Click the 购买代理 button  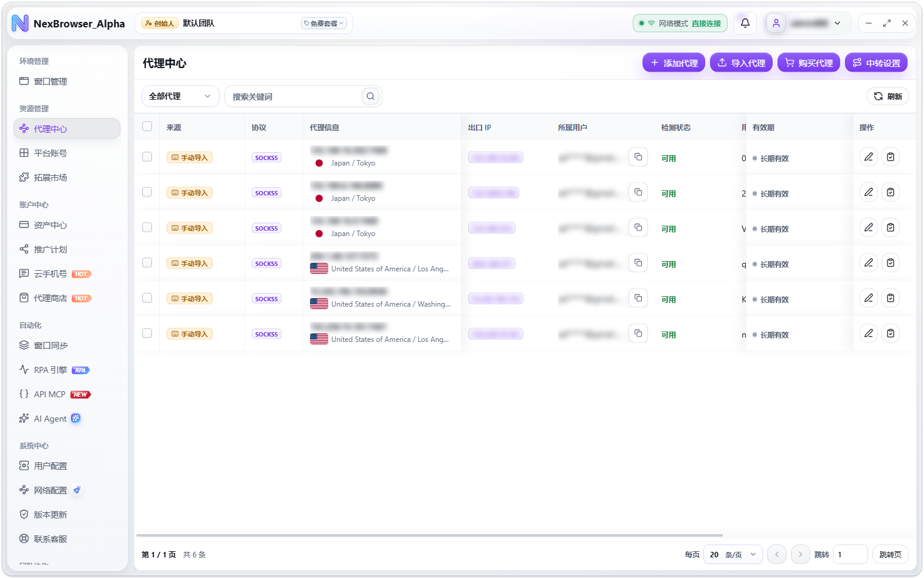click(x=809, y=63)
